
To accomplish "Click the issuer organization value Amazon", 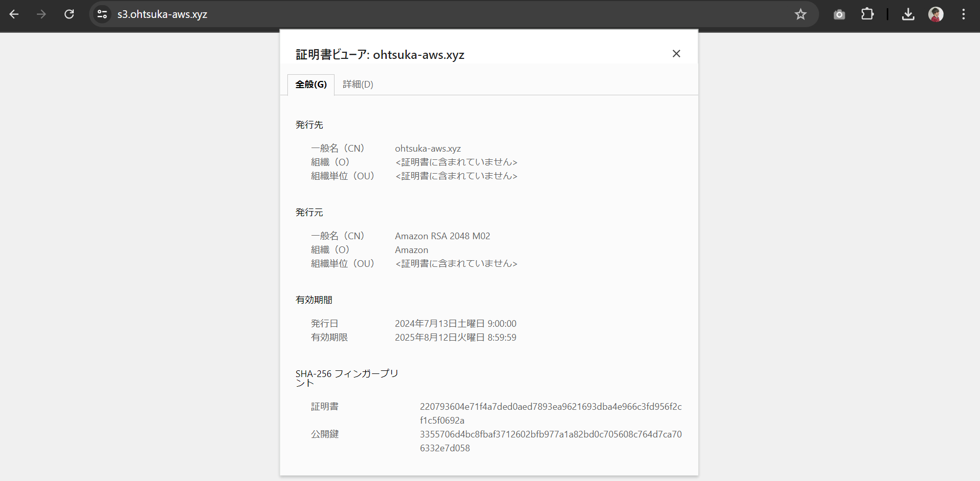I will tap(411, 250).
